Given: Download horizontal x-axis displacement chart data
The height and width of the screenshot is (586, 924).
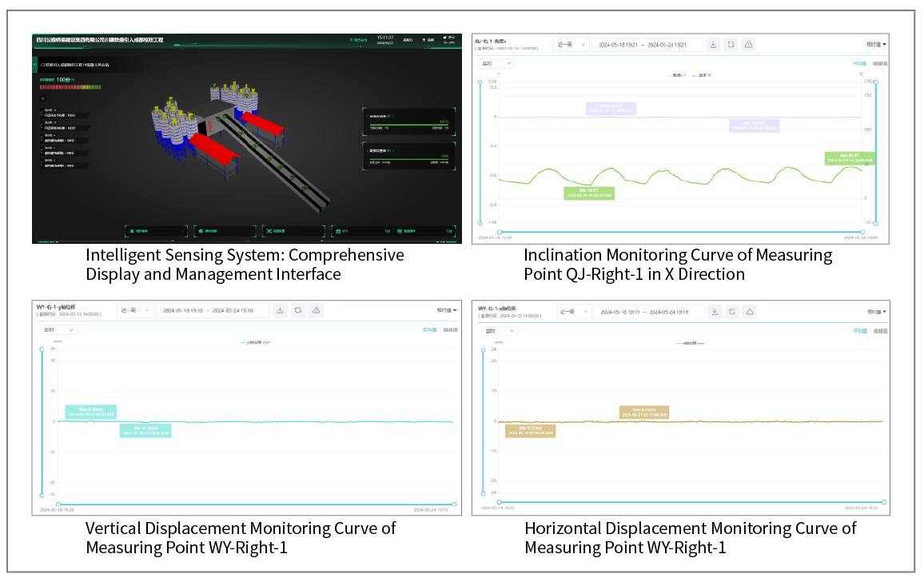Looking at the screenshot, I should [x=714, y=311].
